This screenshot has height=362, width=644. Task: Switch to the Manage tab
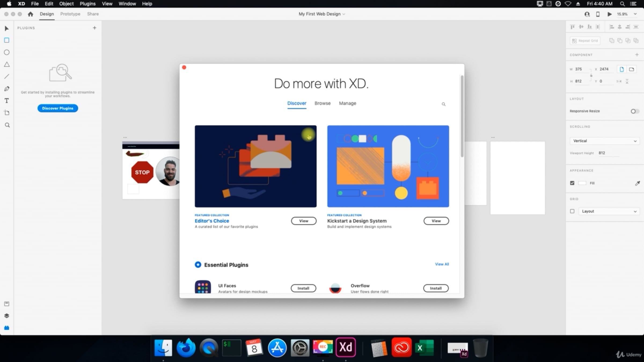pyautogui.click(x=347, y=103)
